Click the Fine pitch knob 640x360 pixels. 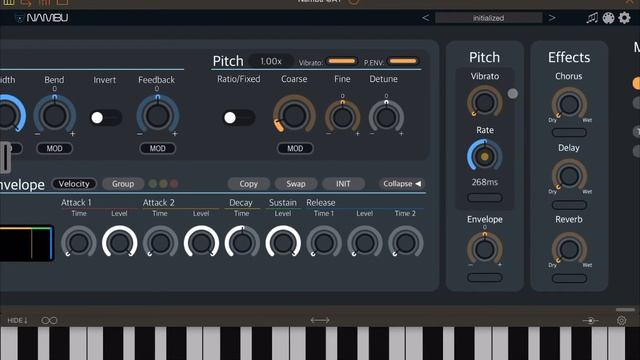[342, 118]
